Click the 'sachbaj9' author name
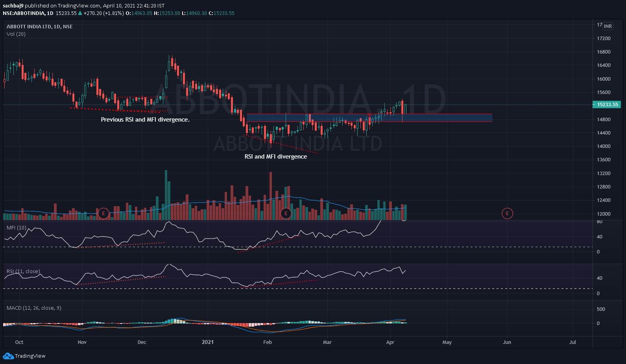This screenshot has width=626, height=364. click(x=13, y=6)
